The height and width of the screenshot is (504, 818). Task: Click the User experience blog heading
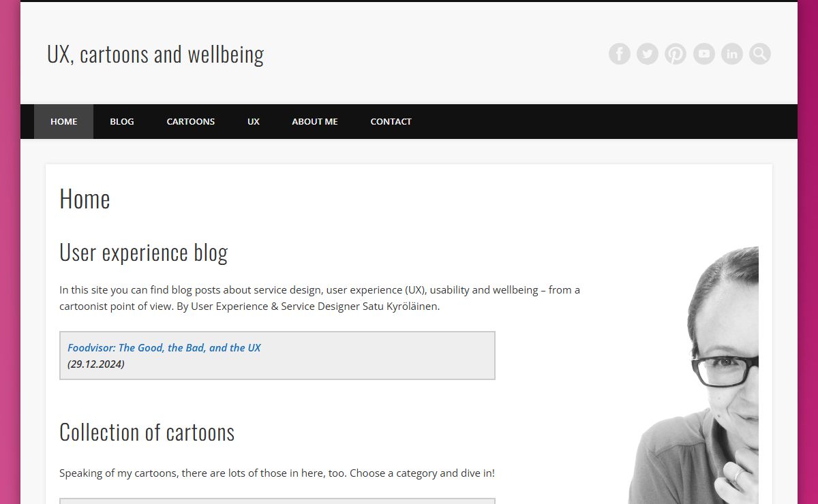pos(143,252)
